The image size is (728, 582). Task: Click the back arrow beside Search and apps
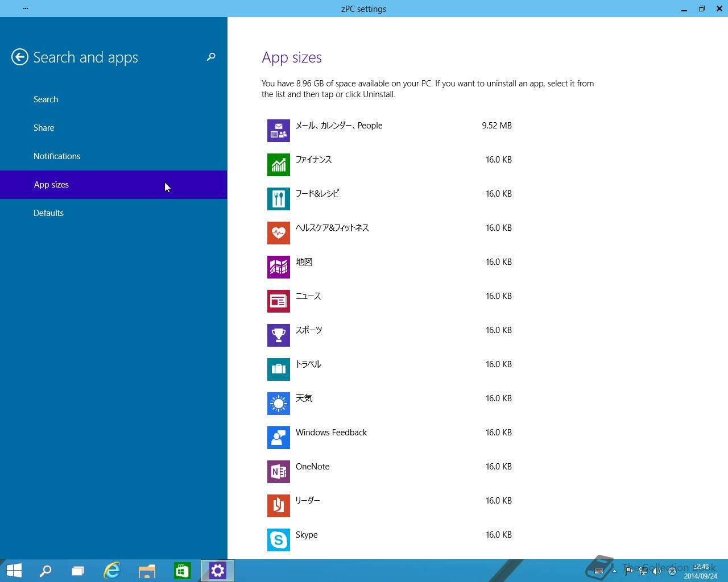(x=20, y=57)
